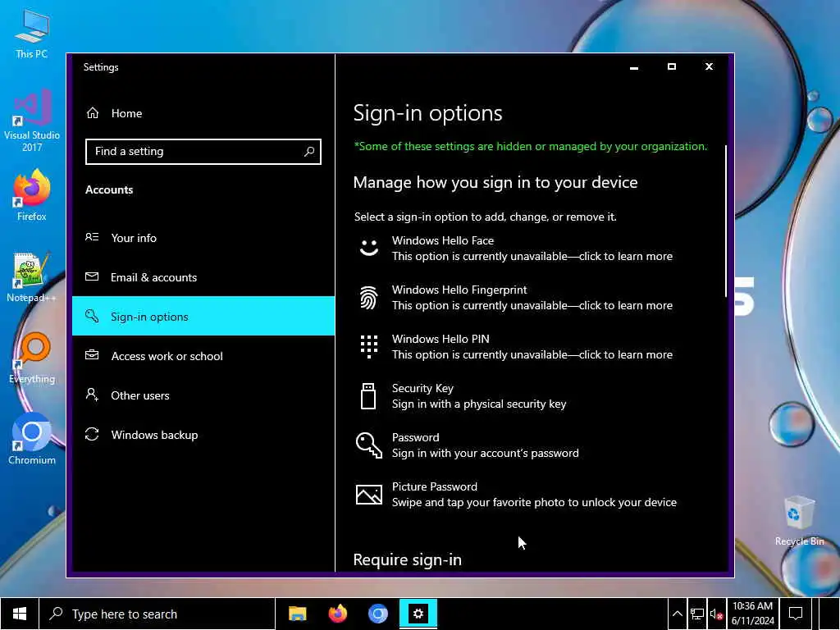
Task: Open Your info page
Action: click(x=203, y=238)
